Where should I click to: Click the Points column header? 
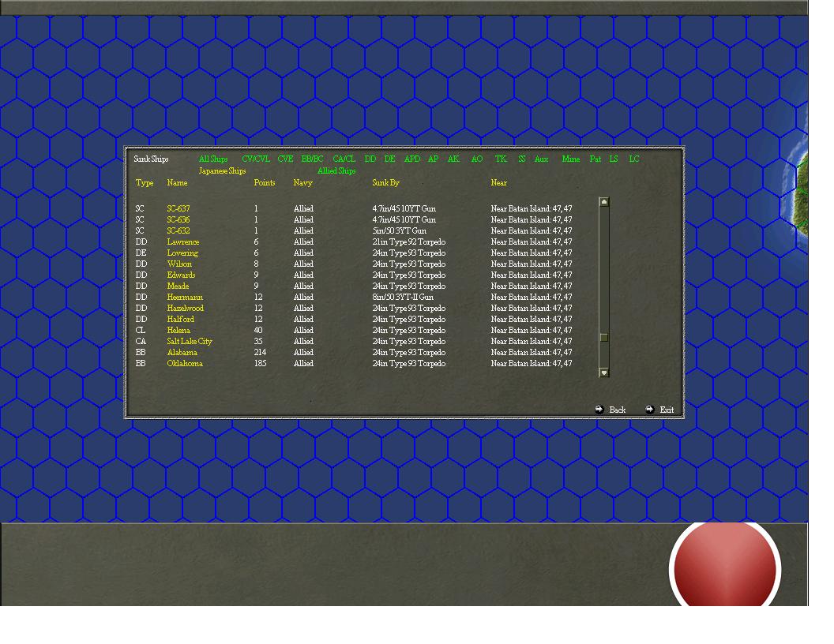pyautogui.click(x=265, y=183)
